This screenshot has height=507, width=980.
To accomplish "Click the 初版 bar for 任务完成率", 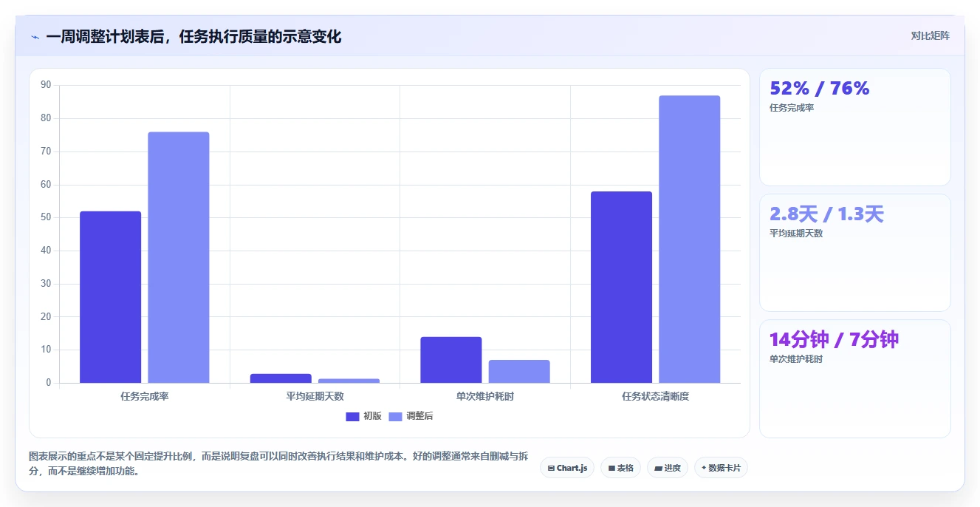I will 111,297.
